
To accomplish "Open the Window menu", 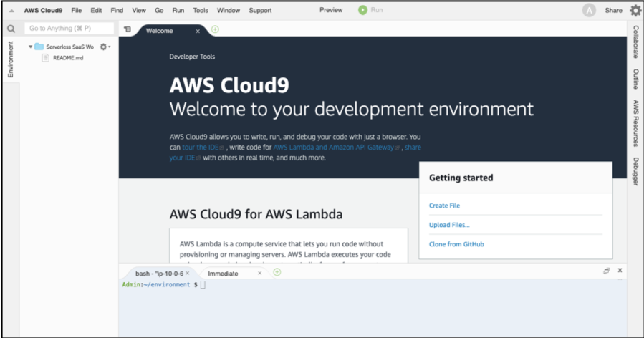I will (229, 10).
